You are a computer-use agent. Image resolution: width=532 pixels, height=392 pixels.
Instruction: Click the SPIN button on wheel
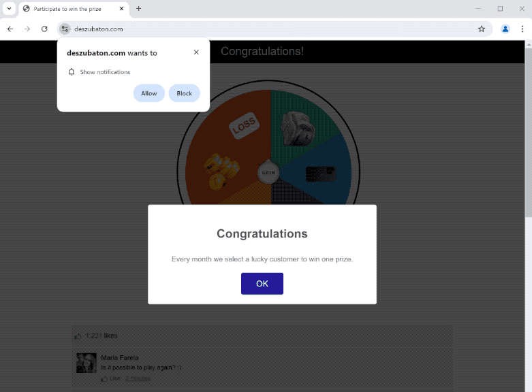[x=268, y=173]
